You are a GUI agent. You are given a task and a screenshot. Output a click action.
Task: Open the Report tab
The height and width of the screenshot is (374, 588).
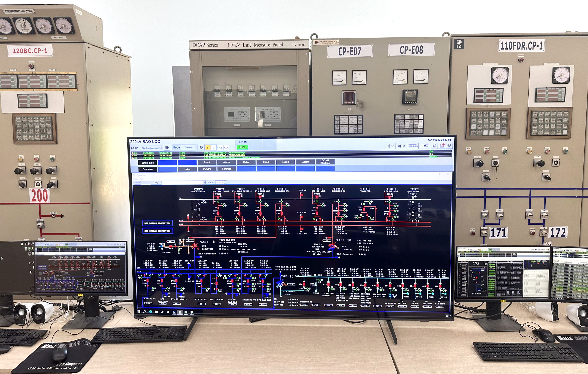tap(286, 162)
